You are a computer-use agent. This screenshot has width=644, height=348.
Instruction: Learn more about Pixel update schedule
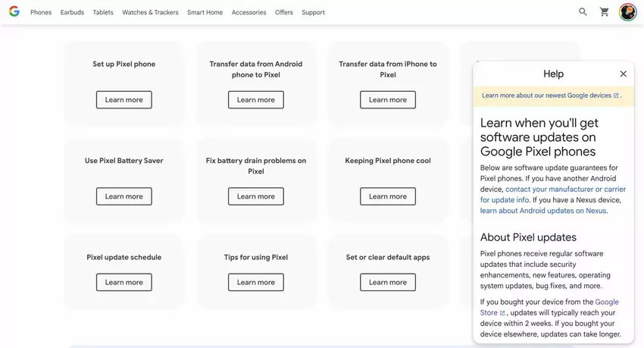[123, 283]
